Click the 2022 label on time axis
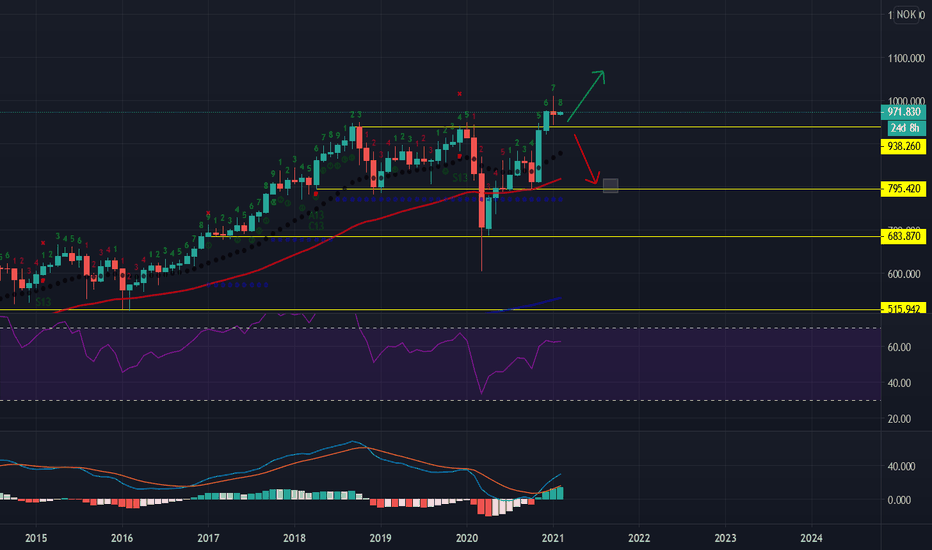Image resolution: width=932 pixels, height=550 pixels. tap(639, 538)
